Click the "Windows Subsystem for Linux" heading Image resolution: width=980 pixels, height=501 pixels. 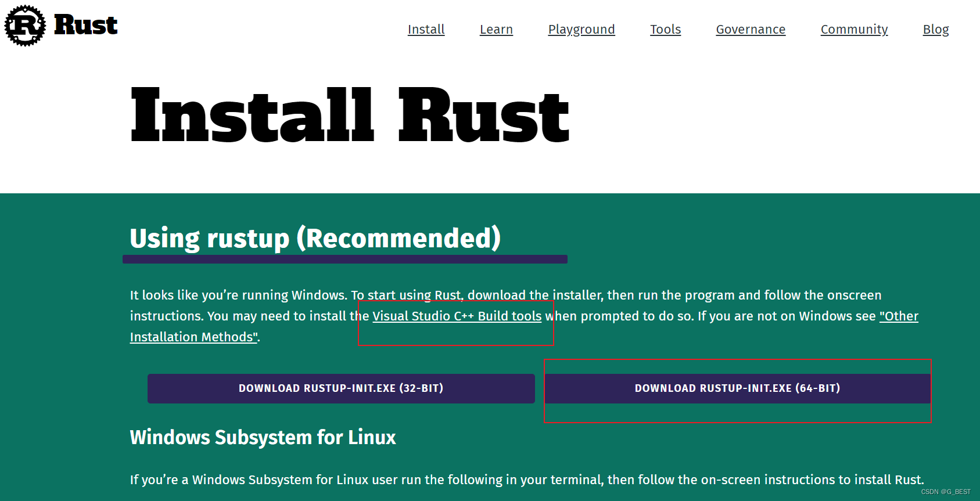pyautogui.click(x=263, y=437)
